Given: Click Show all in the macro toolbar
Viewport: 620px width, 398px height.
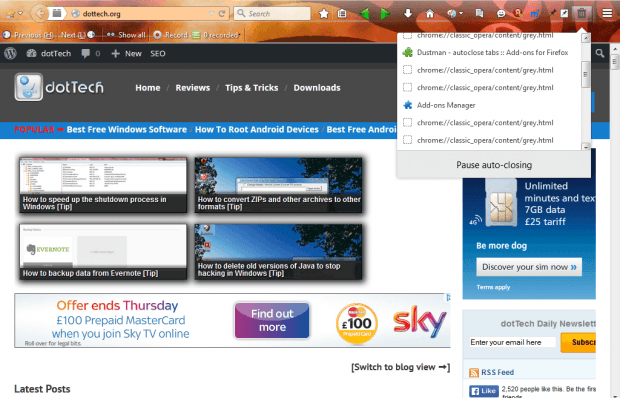Looking at the screenshot, I should coord(126,35).
